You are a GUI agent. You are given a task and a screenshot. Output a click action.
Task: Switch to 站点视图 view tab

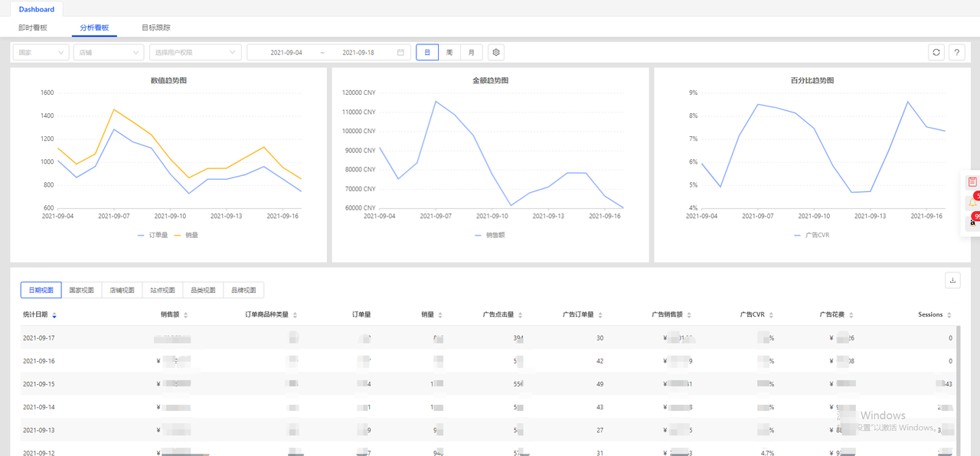point(162,290)
